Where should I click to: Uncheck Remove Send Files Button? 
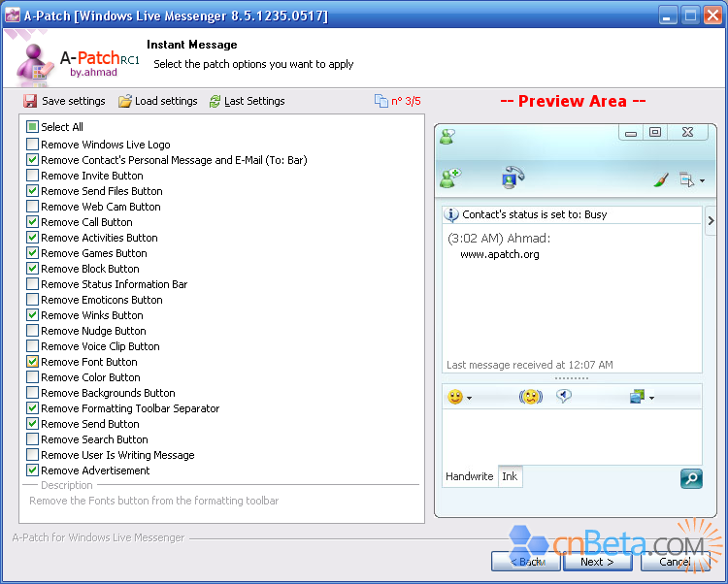coord(32,191)
